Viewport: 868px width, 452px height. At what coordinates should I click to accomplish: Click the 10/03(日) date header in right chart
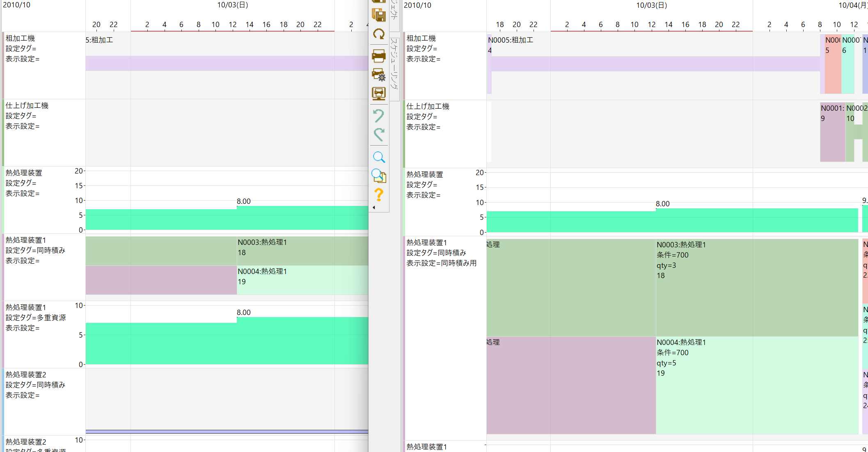(652, 5)
